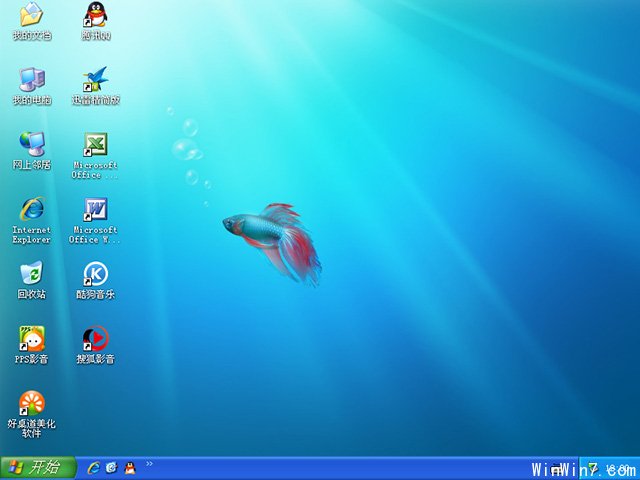
Task: Select the 迅雷精简版 hummingbird desktop icon
Action: point(96,80)
